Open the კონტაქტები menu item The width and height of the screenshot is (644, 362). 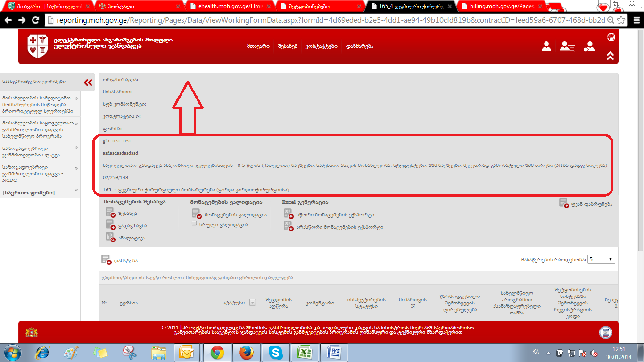click(x=322, y=46)
